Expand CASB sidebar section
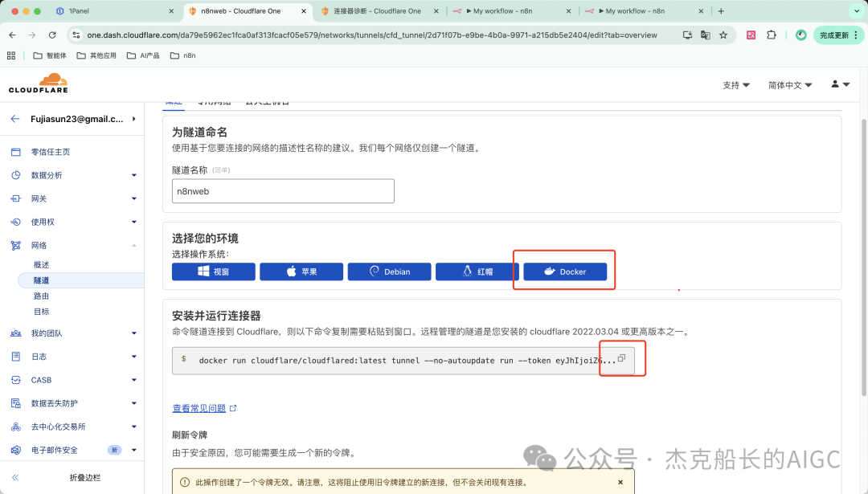Viewport: 868px width, 494px height. 72,380
